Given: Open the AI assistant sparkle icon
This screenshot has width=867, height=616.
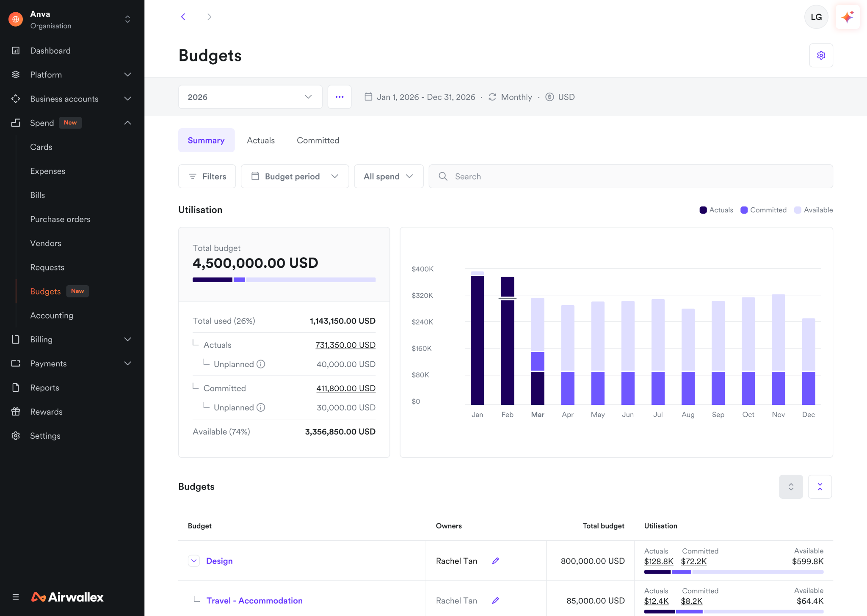Looking at the screenshot, I should click(848, 17).
